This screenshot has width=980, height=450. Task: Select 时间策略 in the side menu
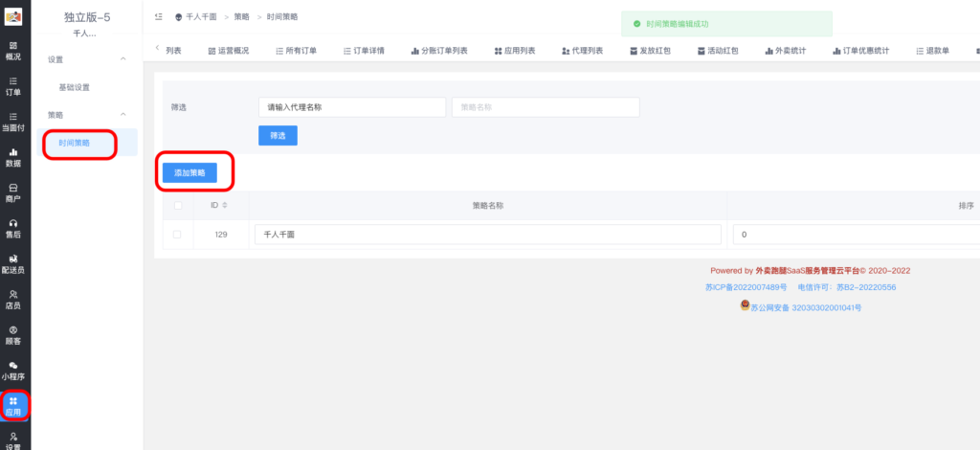(x=75, y=143)
